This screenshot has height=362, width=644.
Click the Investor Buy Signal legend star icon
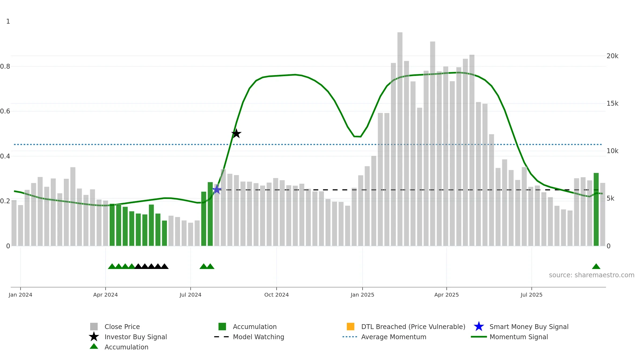pyautogui.click(x=94, y=337)
